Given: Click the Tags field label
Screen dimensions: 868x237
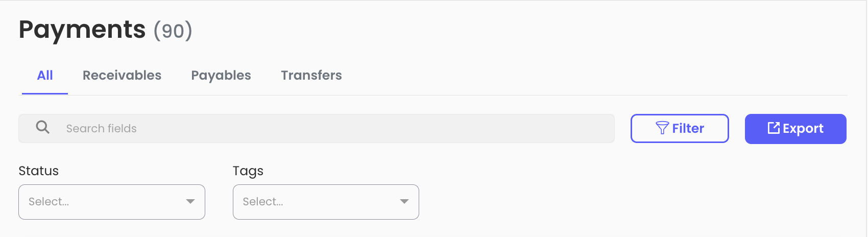Looking at the screenshot, I should 248,171.
